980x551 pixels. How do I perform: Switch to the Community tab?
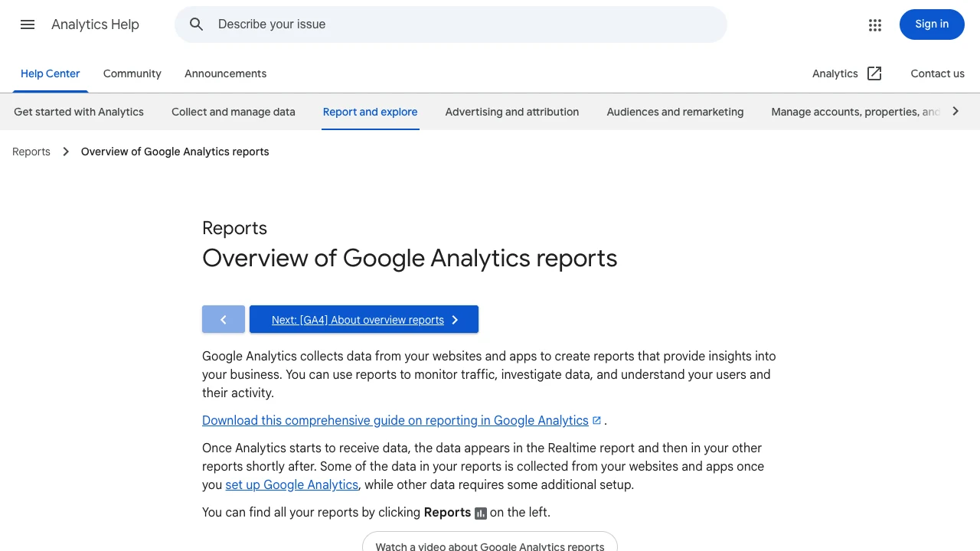coord(132,73)
